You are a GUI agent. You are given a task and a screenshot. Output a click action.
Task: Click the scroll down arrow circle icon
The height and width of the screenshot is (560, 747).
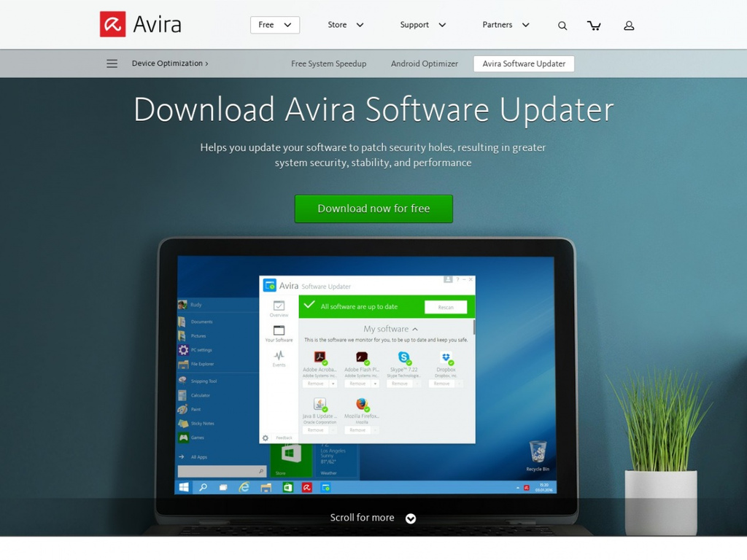(x=411, y=518)
